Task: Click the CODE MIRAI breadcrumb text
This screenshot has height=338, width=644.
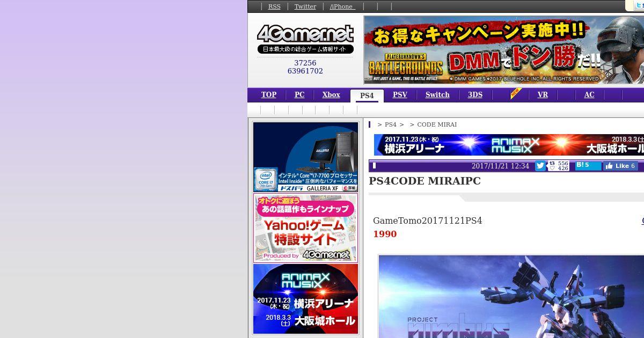Action: coord(437,124)
